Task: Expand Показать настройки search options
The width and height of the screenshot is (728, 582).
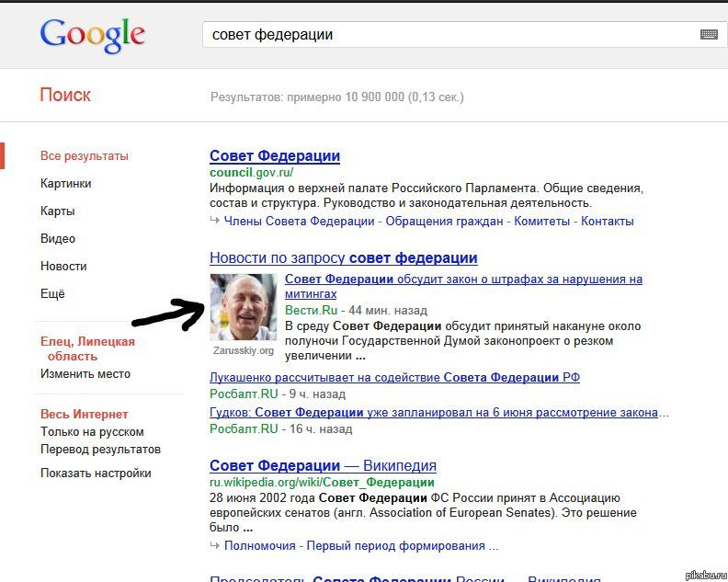Action: point(96,473)
